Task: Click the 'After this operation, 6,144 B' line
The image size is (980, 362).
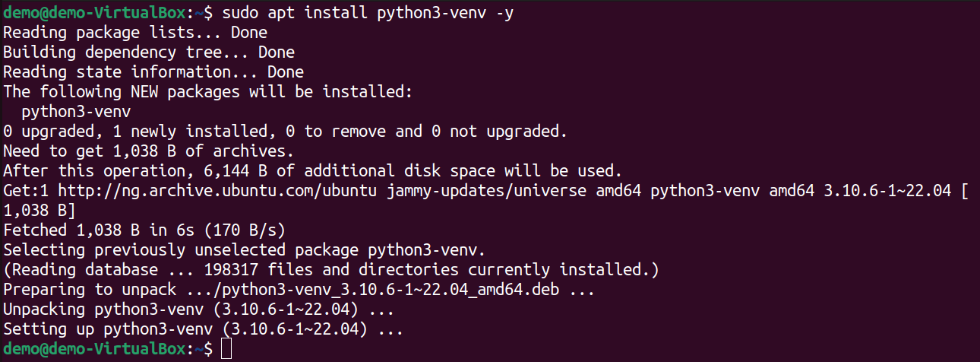Action: point(313,172)
